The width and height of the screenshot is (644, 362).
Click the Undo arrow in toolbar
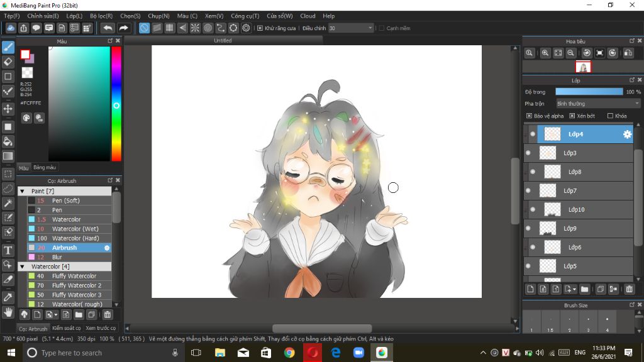click(108, 28)
